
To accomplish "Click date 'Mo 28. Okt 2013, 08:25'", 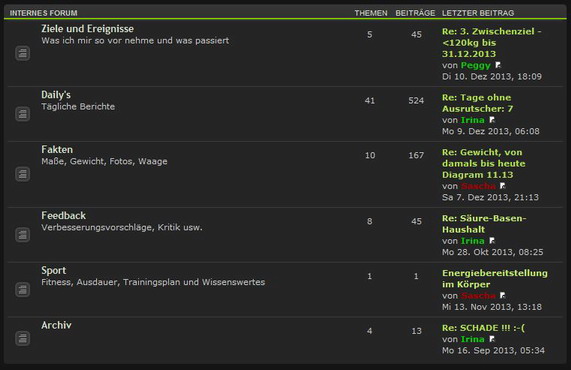I will tap(492, 252).
